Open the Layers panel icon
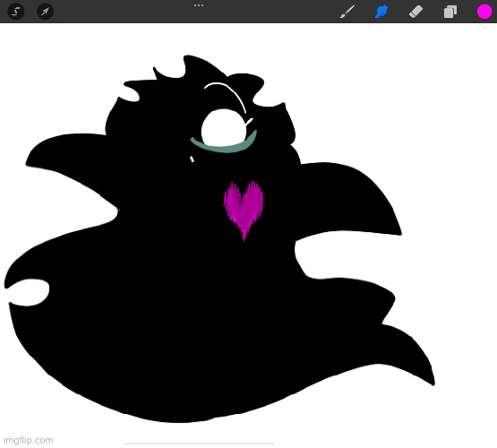 click(x=450, y=12)
